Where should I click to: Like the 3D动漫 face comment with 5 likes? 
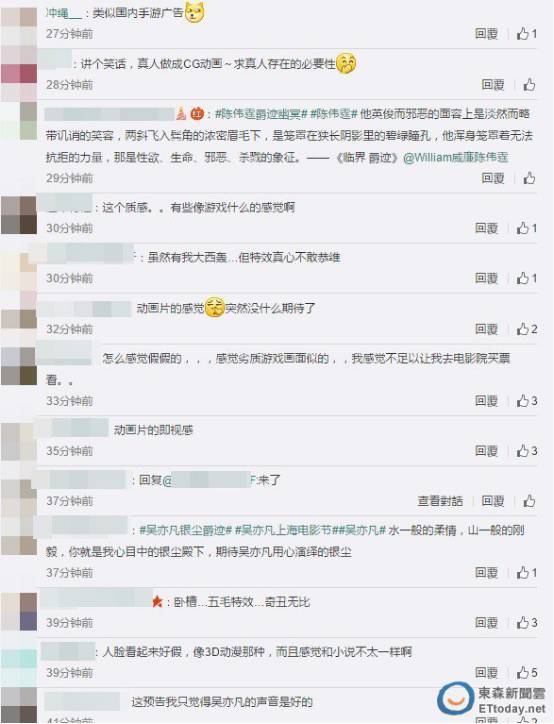click(x=527, y=672)
